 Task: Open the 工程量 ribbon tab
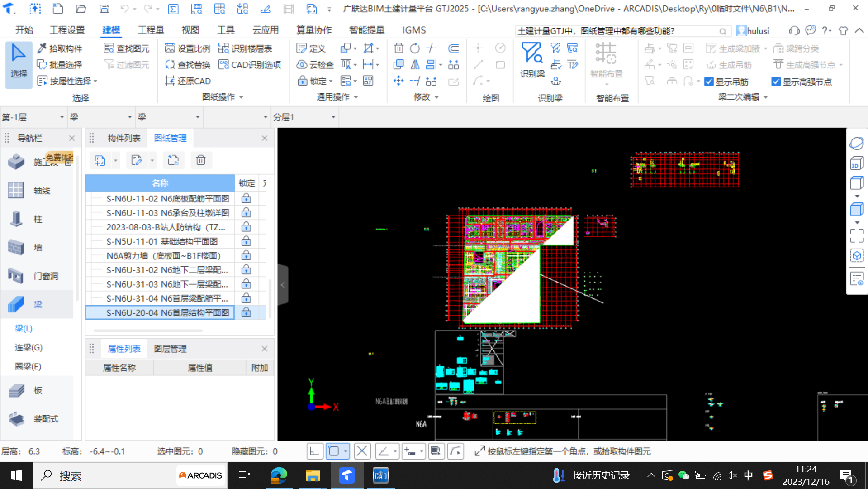151,30
